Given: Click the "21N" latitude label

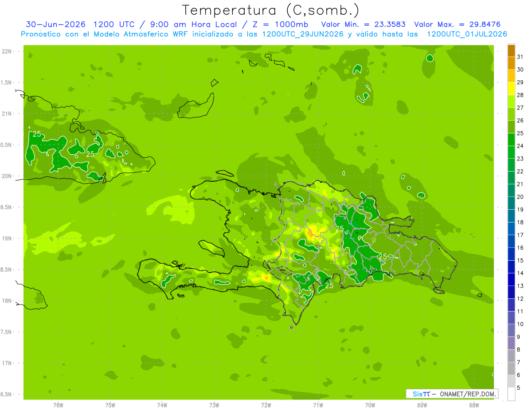Looking at the screenshot, I should point(7,114).
